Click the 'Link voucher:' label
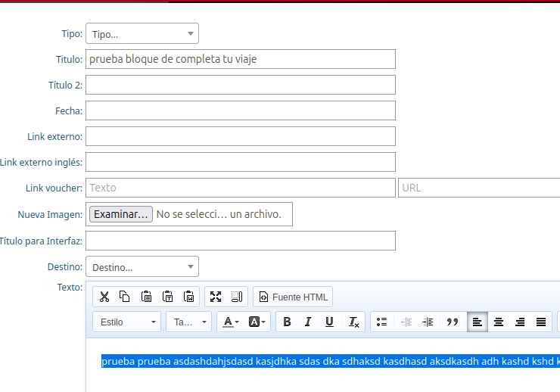Image resolution: width=560 pixels, height=392 pixels. (x=54, y=188)
